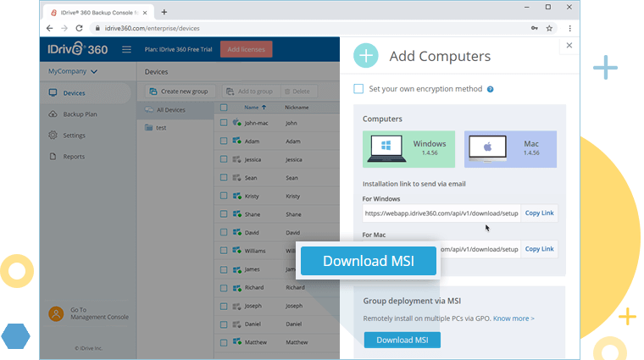
Task: Click the Kristy Windows device icon
Action: pyautogui.click(x=237, y=196)
